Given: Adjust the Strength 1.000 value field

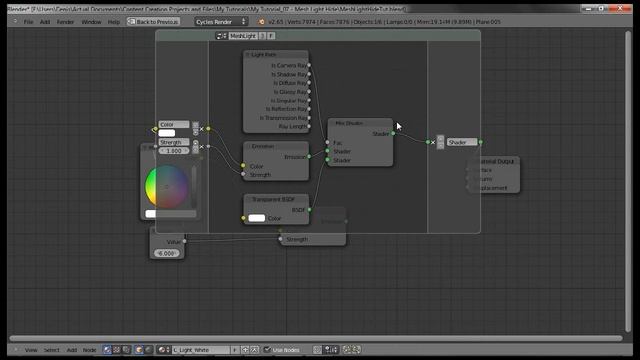Looking at the screenshot, I should [x=174, y=151].
